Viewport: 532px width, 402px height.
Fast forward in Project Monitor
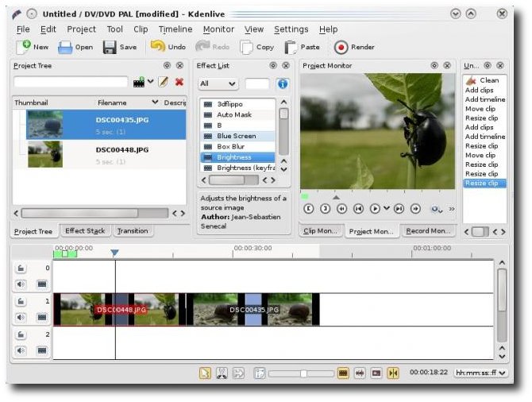click(x=415, y=208)
